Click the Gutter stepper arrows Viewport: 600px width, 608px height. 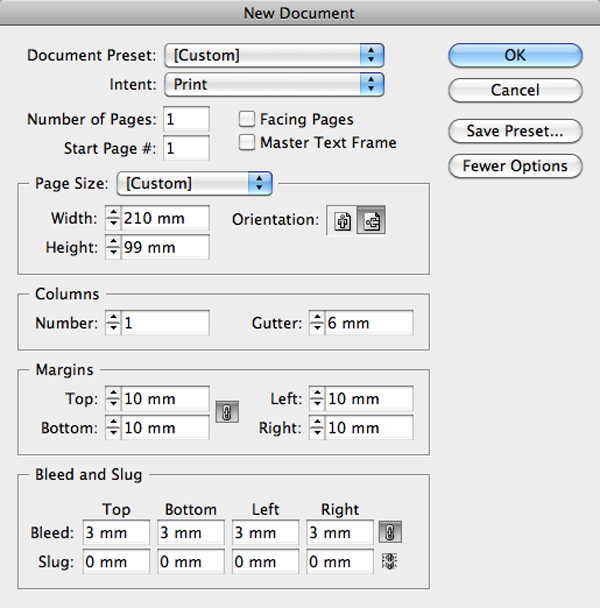(x=317, y=323)
